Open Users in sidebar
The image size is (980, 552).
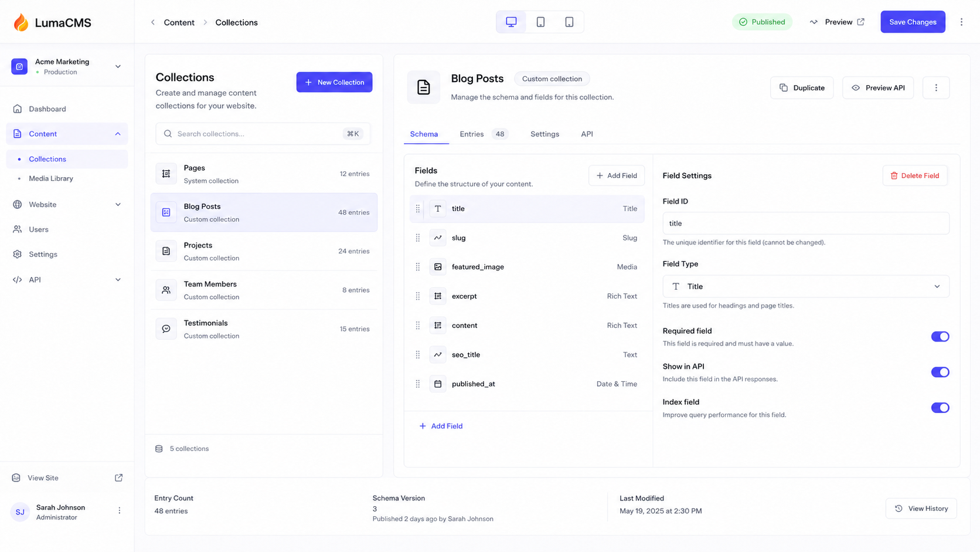(x=67, y=229)
